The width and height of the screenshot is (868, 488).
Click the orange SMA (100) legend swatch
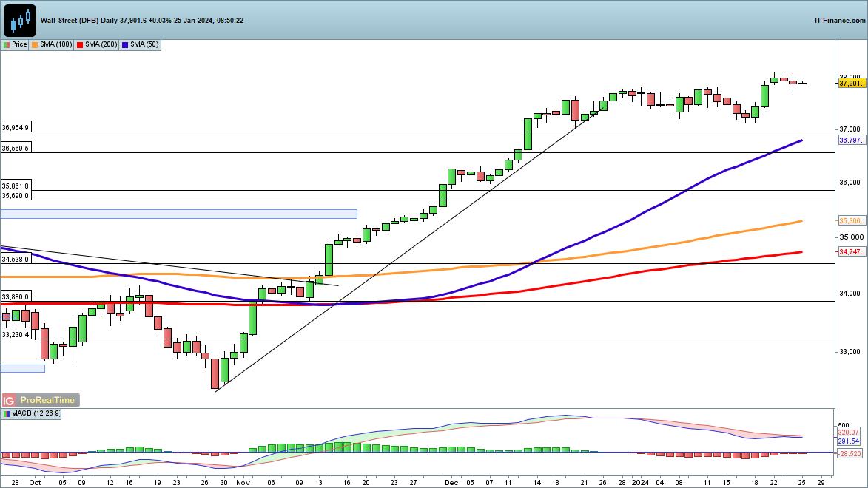point(35,45)
